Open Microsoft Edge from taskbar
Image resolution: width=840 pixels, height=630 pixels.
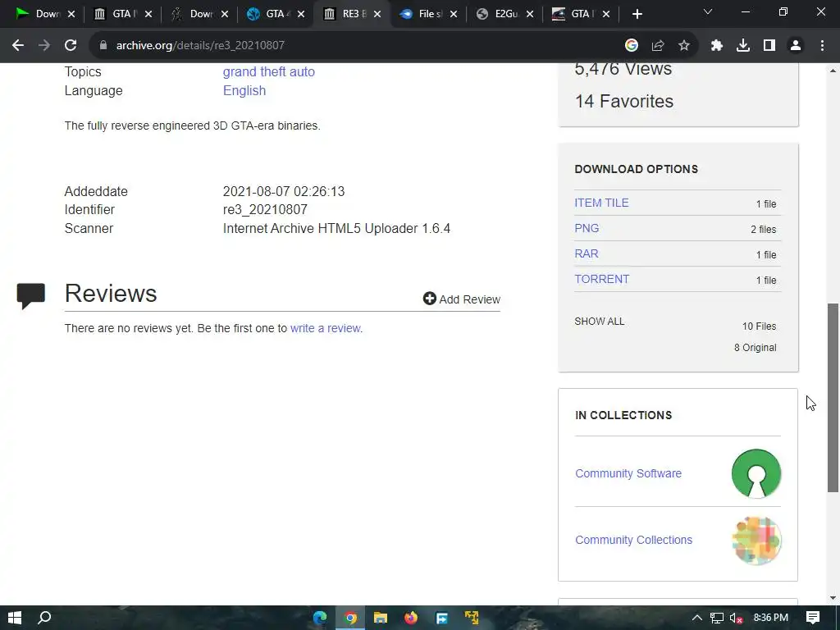point(320,618)
